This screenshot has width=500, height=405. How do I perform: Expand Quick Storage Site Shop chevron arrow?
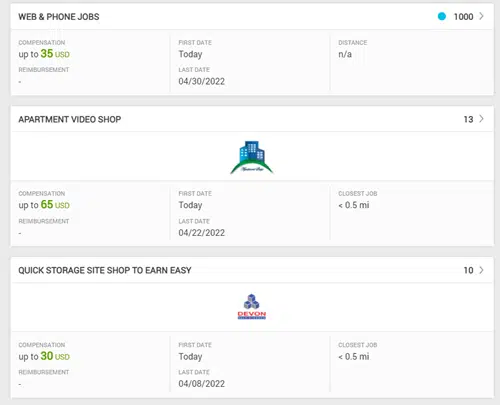481,270
